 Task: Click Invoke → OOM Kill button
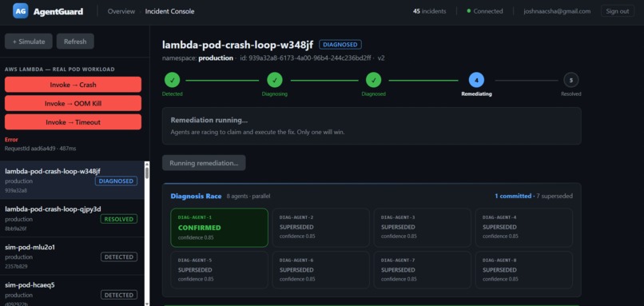click(x=73, y=104)
